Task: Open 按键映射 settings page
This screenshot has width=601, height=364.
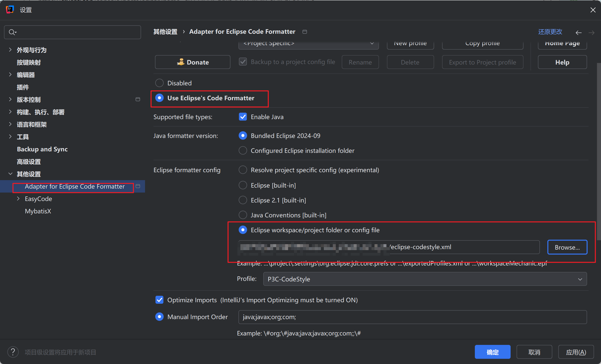Action: pyautogui.click(x=29, y=62)
